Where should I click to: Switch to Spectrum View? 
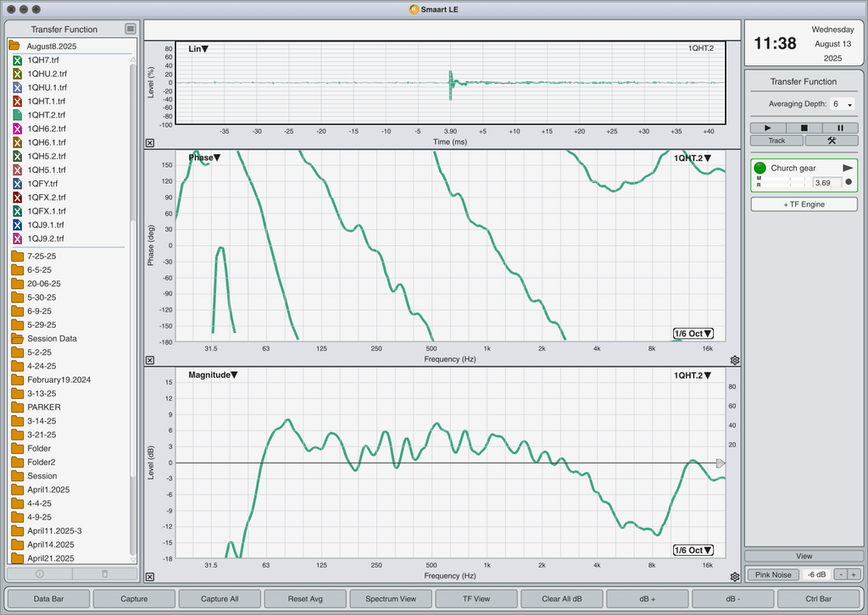[x=391, y=598]
